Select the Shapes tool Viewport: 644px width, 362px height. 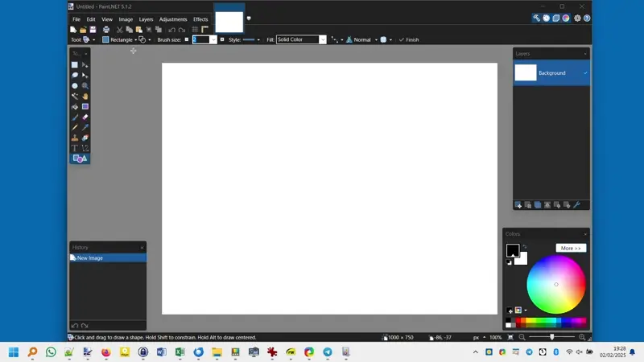pos(80,158)
